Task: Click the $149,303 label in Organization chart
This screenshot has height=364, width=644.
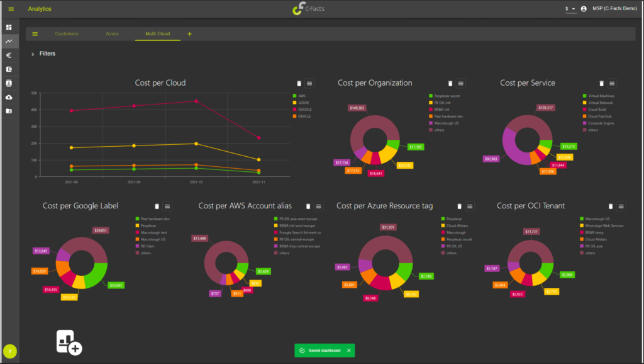Action: (357, 108)
